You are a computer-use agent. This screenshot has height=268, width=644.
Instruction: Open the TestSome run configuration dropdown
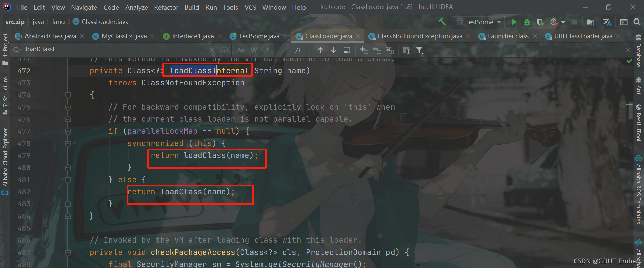coord(478,22)
